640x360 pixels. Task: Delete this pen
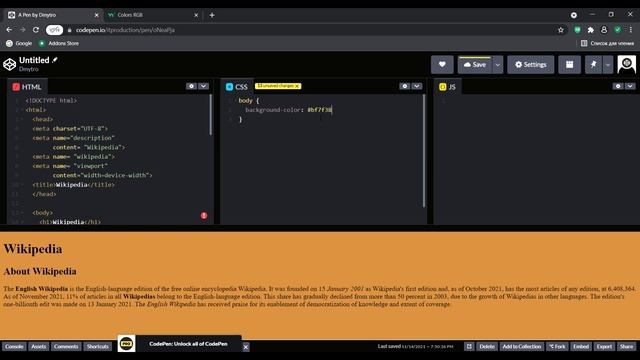[487, 346]
